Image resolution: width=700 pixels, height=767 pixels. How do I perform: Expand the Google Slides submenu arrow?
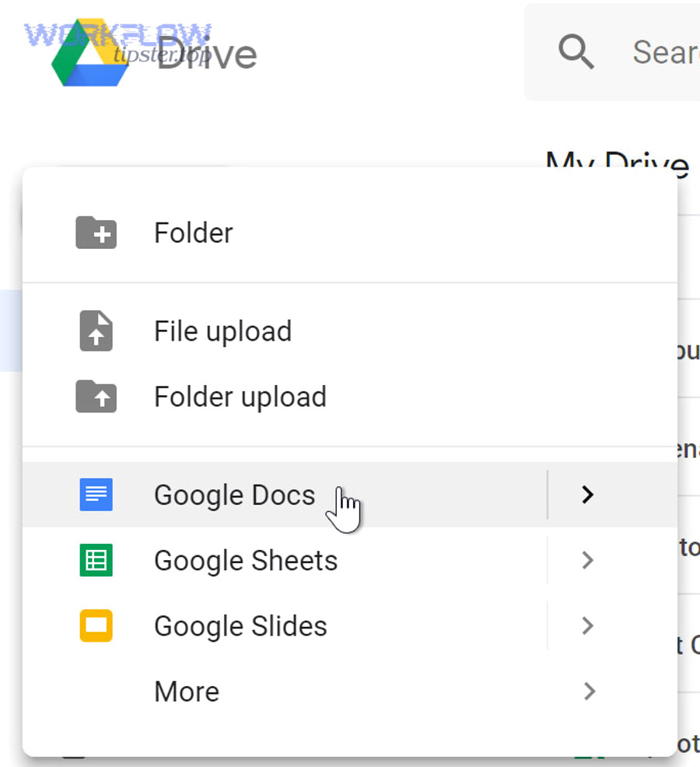tap(588, 625)
